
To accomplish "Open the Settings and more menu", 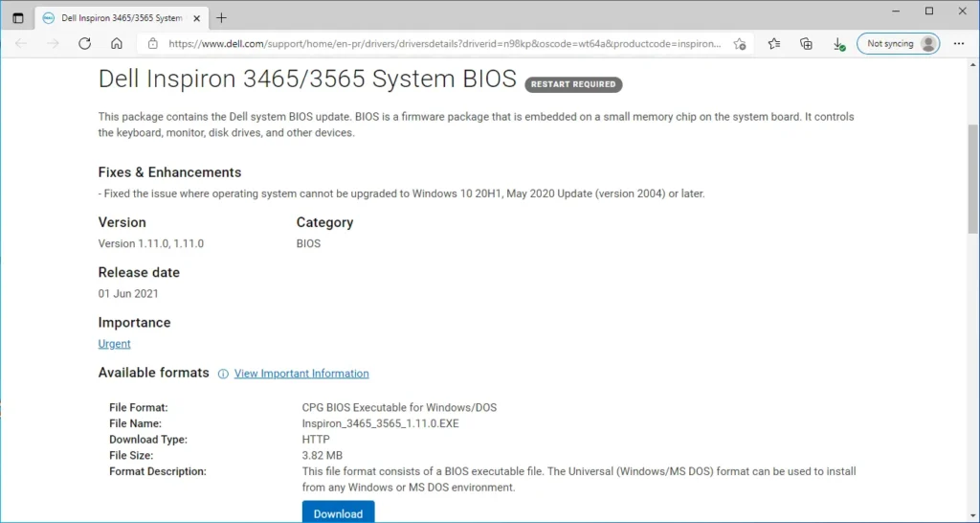I will [x=959, y=43].
